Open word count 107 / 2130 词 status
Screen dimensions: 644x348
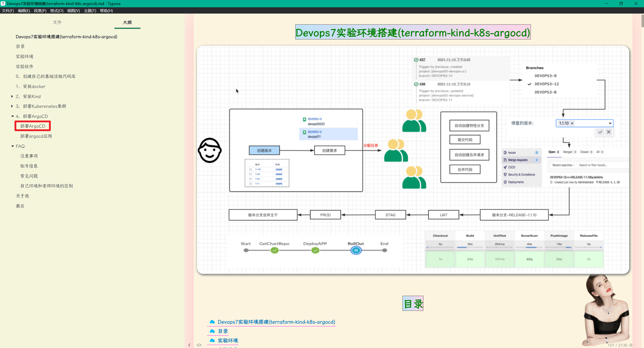tap(620, 345)
